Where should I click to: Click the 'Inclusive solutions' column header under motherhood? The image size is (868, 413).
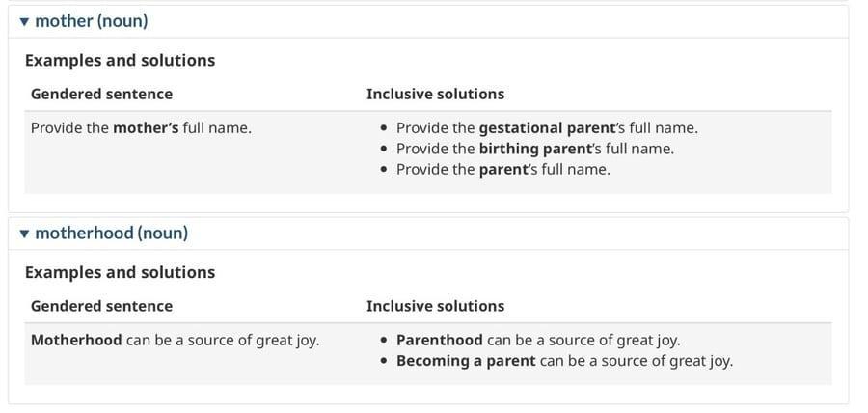click(x=436, y=306)
